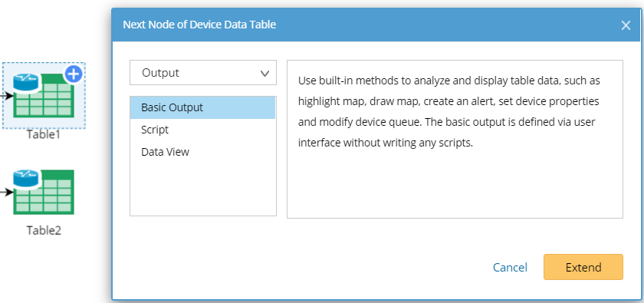Close the Next Node dialog with X
This screenshot has height=303, width=644.
click(x=626, y=25)
